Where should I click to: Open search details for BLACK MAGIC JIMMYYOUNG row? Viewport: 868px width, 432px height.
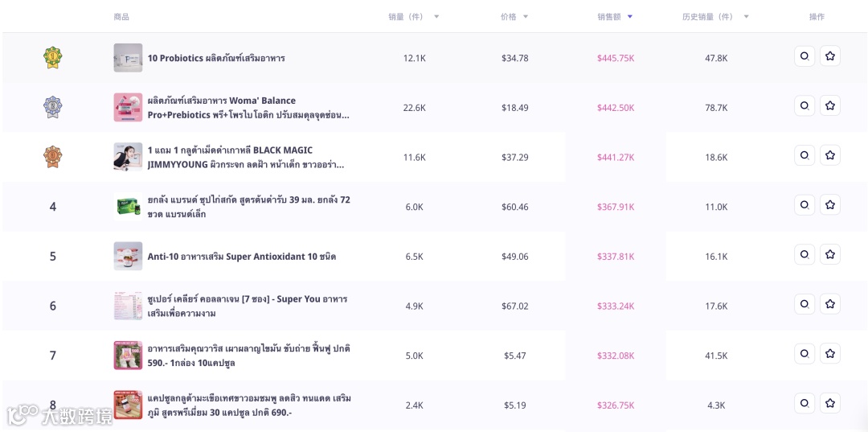pyautogui.click(x=805, y=155)
